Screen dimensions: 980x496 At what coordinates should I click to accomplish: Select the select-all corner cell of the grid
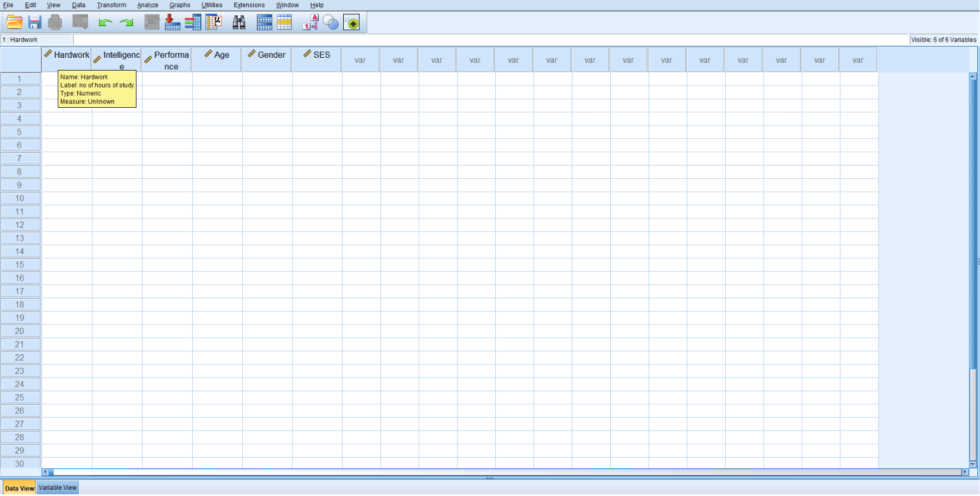pyautogui.click(x=21, y=59)
